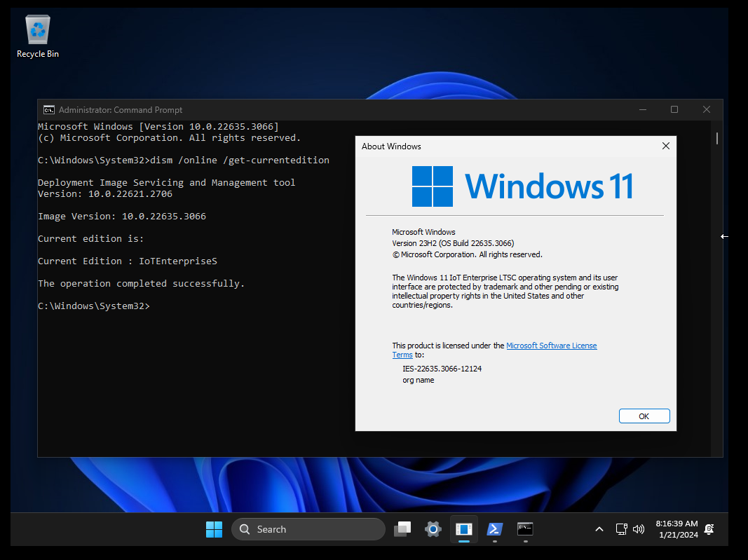This screenshot has height=560, width=748.
Task: Click 'Version: 10.0.22621.2706' text
Action: point(105,193)
